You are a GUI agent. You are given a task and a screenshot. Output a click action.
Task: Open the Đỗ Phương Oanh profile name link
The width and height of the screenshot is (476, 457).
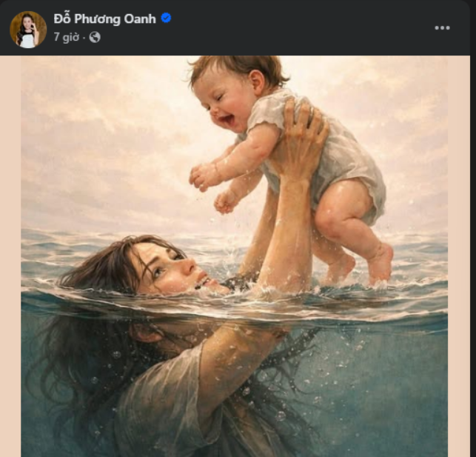pyautogui.click(x=104, y=19)
